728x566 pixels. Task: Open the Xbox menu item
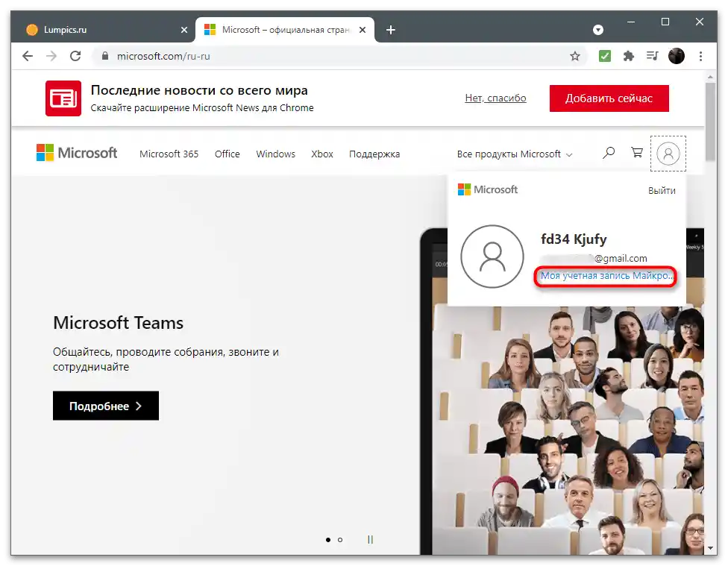click(x=322, y=154)
